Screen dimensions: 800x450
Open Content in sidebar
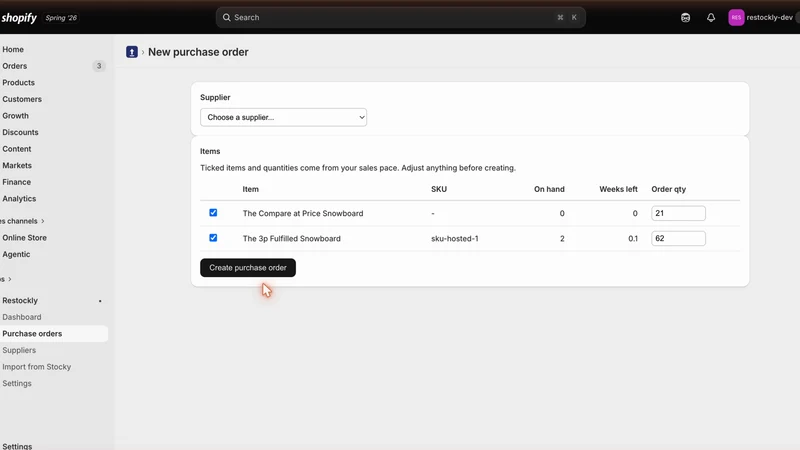16,149
